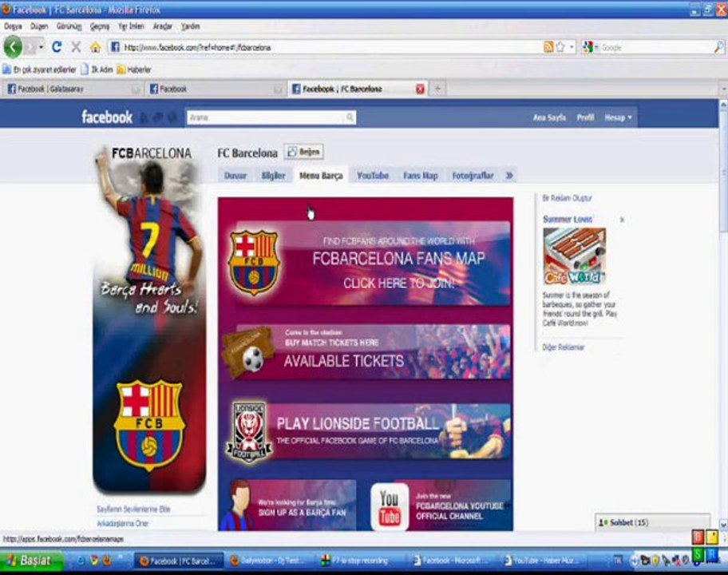Click the Play Lionside Football banner
Image resolution: width=728 pixels, height=575 pixels.
point(369,432)
